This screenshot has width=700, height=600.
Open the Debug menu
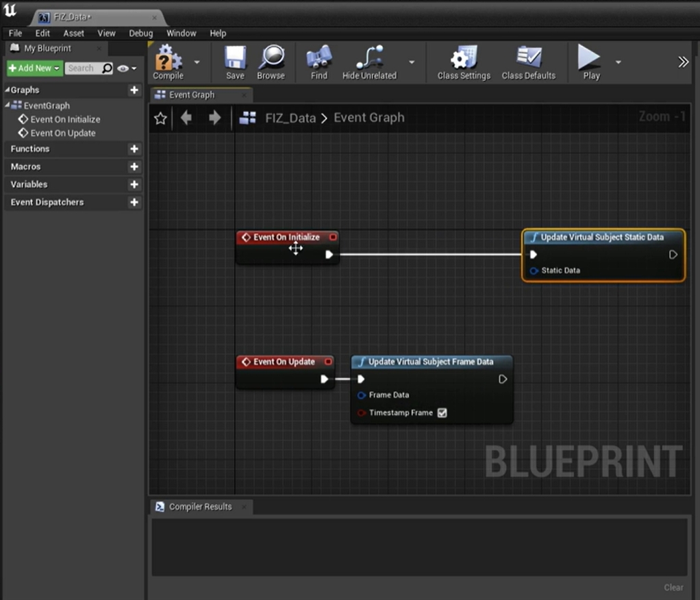[x=141, y=33]
